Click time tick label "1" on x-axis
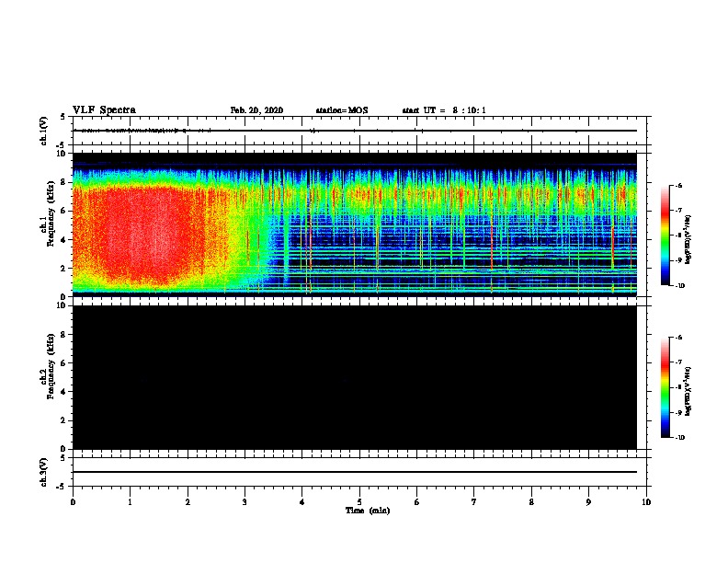The width and height of the screenshot is (728, 563). click(130, 502)
